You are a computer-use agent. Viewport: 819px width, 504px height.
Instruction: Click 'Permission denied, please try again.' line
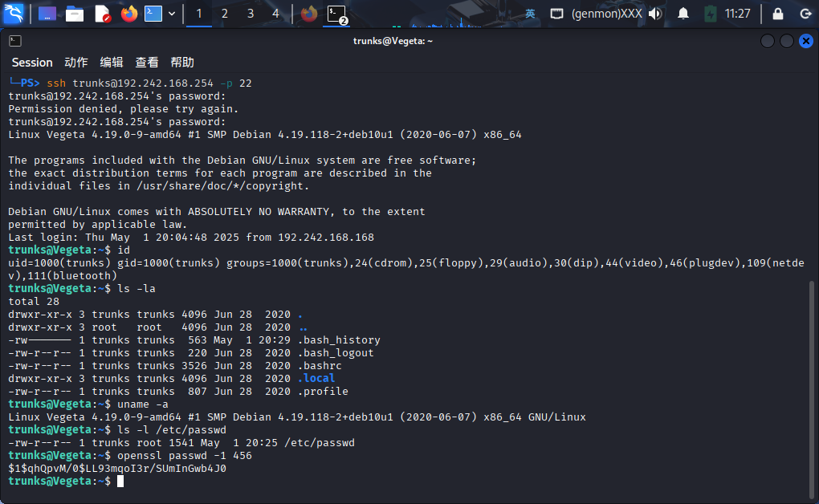124,108
